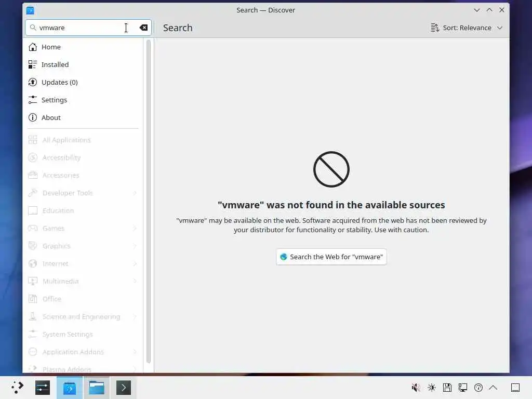Click Discover icon in taskbar
The image size is (532, 399).
click(70, 388)
